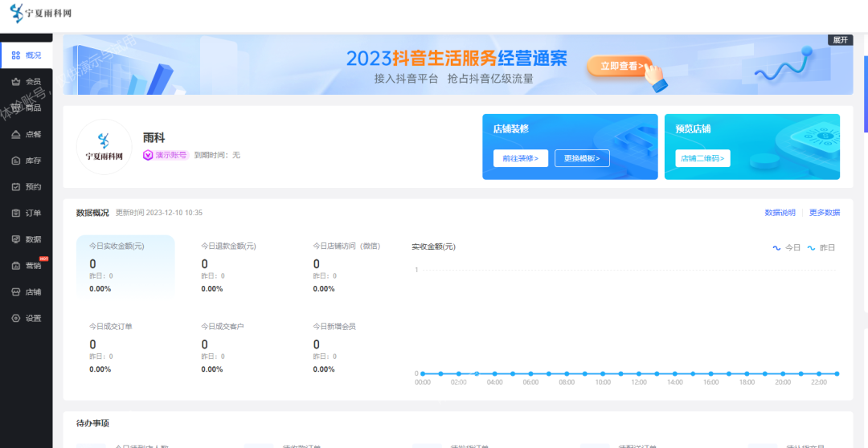868x448 pixels.
Task: Open the 概况 overview sidebar item
Action: [26, 55]
